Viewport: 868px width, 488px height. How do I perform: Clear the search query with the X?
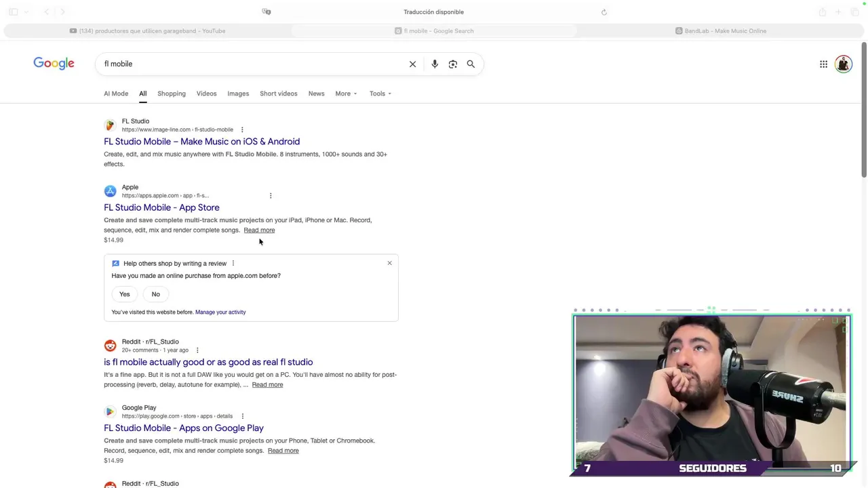click(x=412, y=64)
